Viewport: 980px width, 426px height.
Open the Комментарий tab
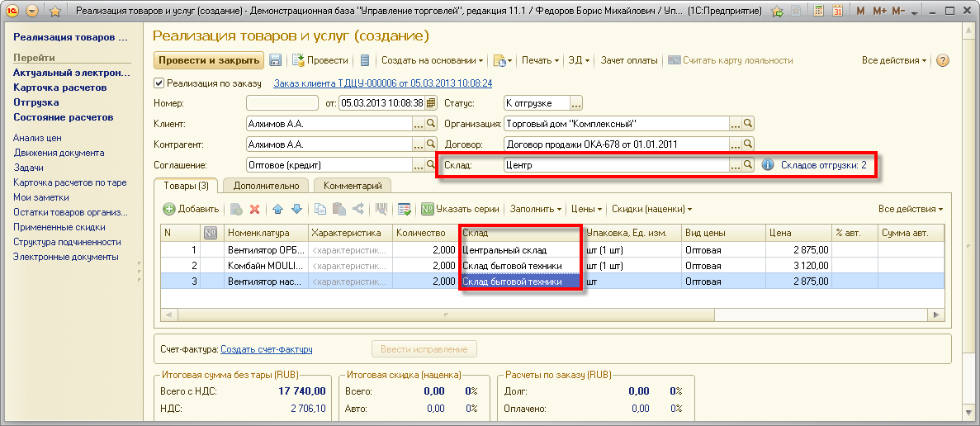click(x=353, y=186)
